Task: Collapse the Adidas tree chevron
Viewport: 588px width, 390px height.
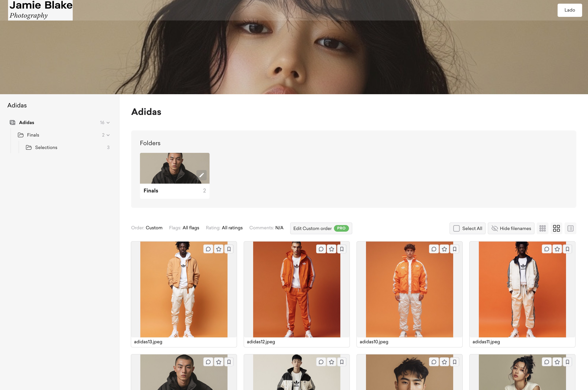Action: click(x=108, y=123)
